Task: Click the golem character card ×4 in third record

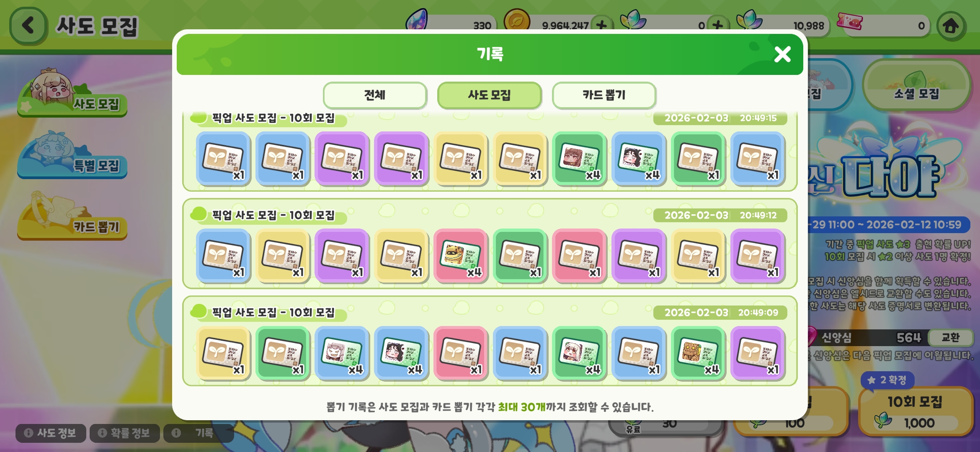Action: click(698, 353)
